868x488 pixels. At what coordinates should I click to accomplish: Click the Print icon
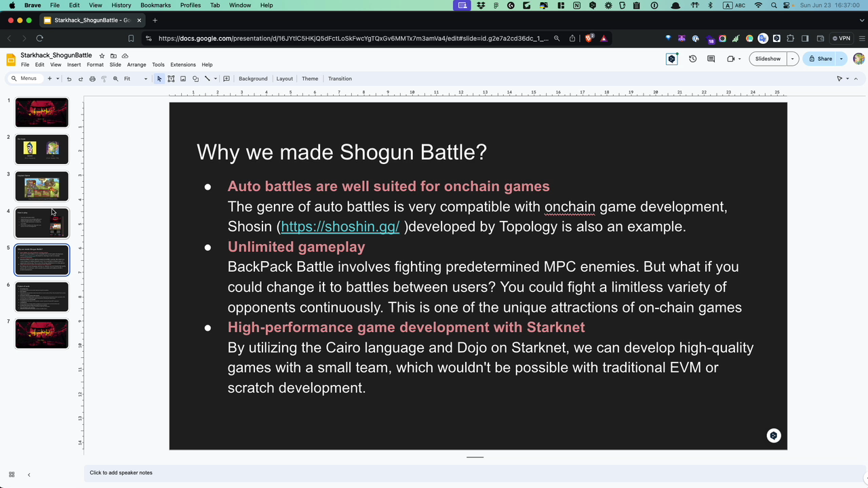click(x=92, y=79)
